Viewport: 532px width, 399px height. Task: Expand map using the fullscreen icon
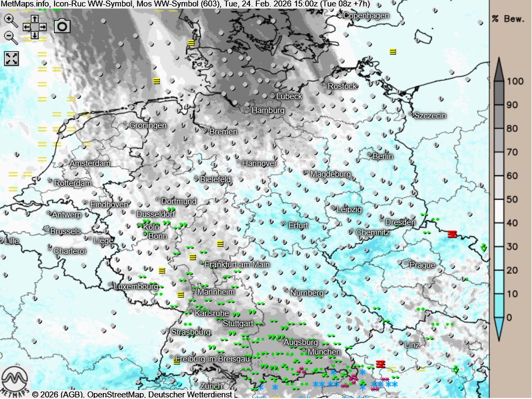(12, 59)
